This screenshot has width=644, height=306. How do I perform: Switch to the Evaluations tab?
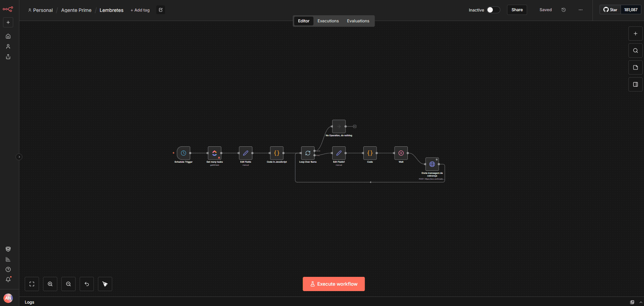[358, 21]
